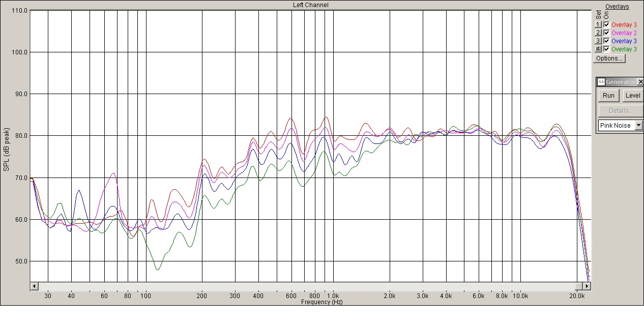
Task: Uncheck the green Overlay 3 checkbox
Action: pyautogui.click(x=606, y=49)
